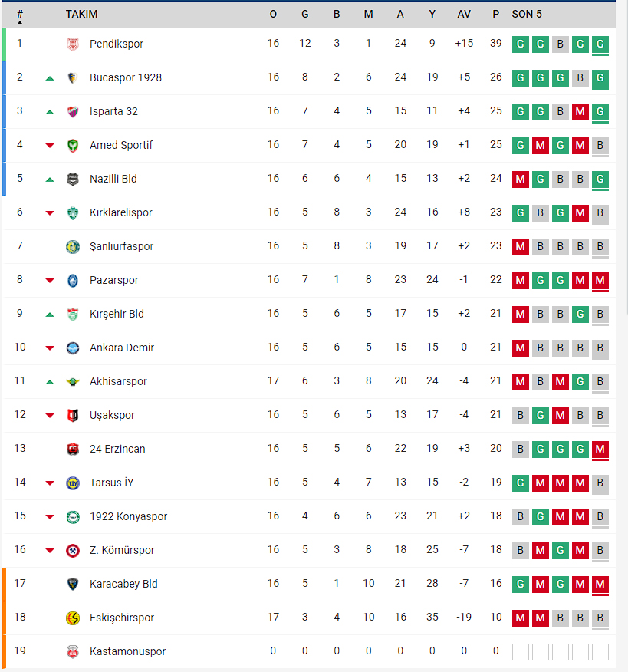Click Eskişehirspor's first red M result box
The height and width of the screenshot is (672, 628).
tap(521, 618)
